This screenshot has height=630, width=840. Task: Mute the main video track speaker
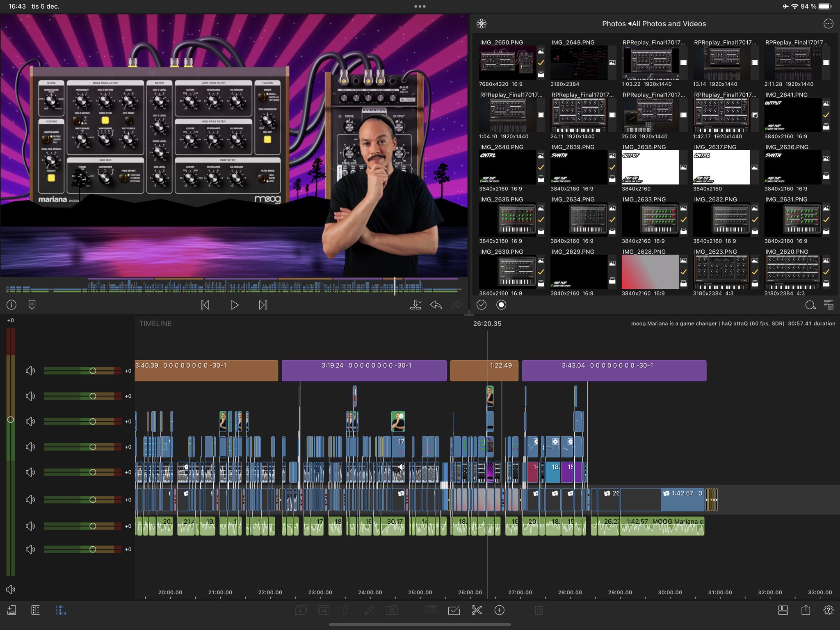point(30,499)
